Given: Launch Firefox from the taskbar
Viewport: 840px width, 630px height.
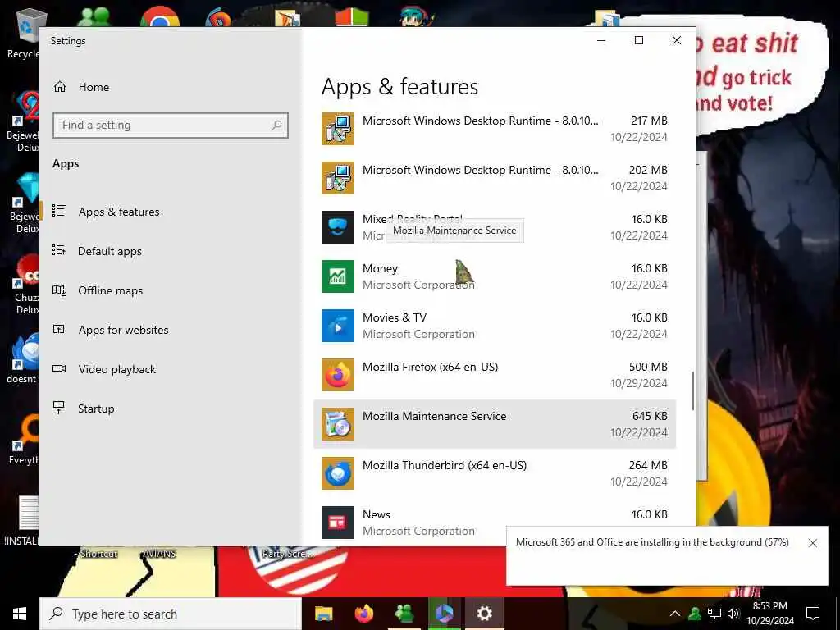Looking at the screenshot, I should pyautogui.click(x=364, y=614).
